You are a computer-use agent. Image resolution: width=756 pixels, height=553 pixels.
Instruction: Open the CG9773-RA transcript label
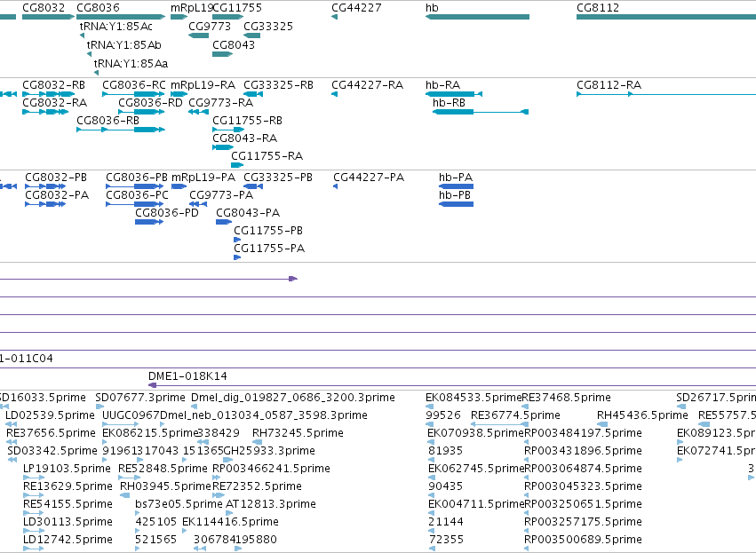tap(221, 103)
